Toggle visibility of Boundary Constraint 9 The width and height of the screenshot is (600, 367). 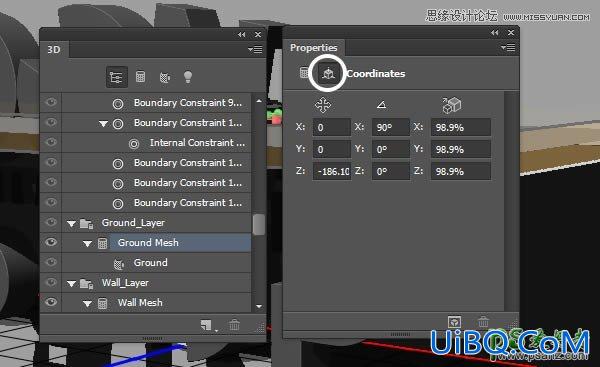tap(51, 102)
